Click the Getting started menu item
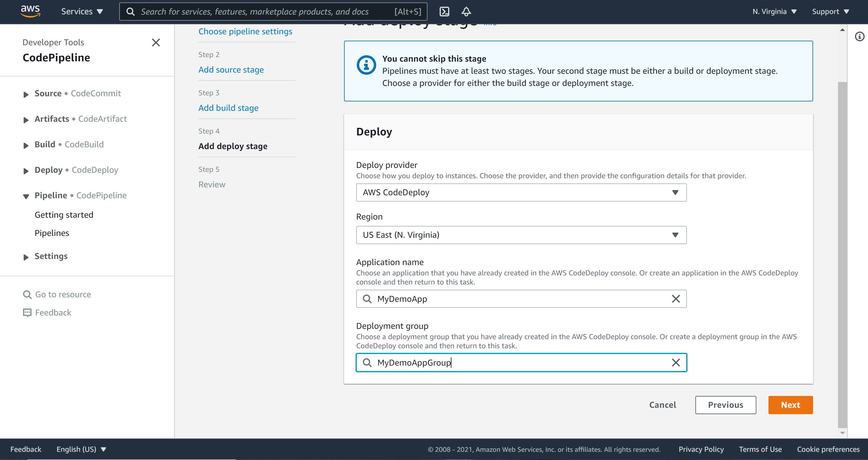 64,215
